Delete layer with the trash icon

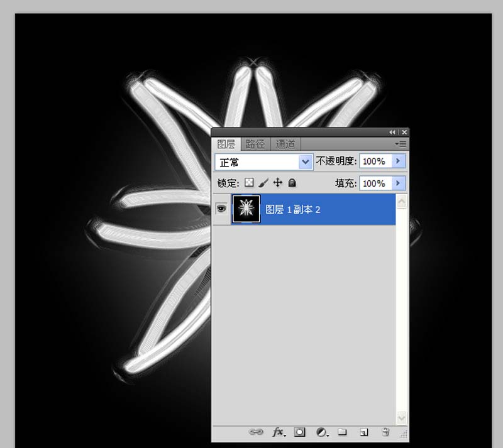385,432
